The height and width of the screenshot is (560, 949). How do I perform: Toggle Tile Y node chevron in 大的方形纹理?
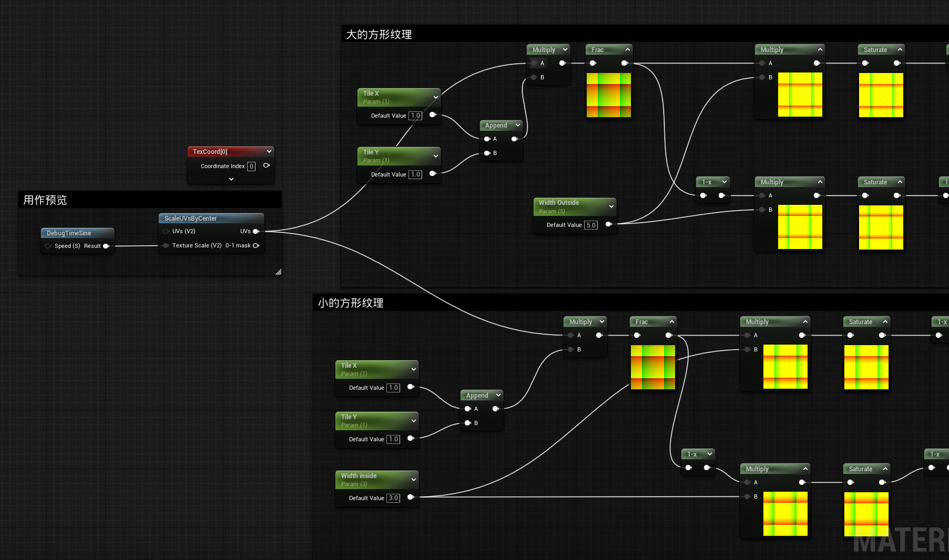tap(436, 156)
